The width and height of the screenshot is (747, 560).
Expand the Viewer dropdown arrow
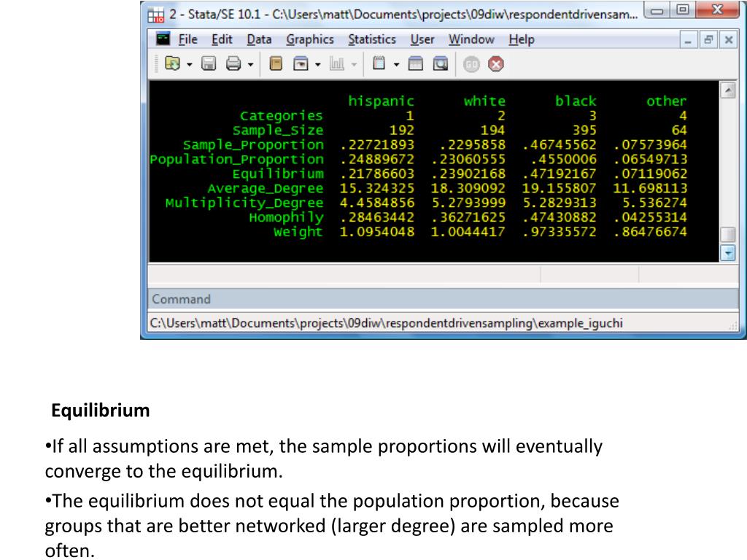click(x=318, y=64)
